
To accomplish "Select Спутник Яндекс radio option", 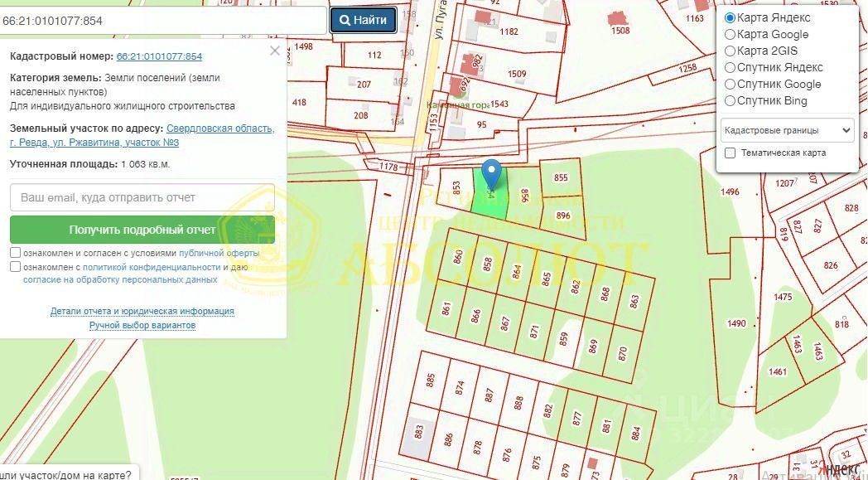I will (x=731, y=68).
